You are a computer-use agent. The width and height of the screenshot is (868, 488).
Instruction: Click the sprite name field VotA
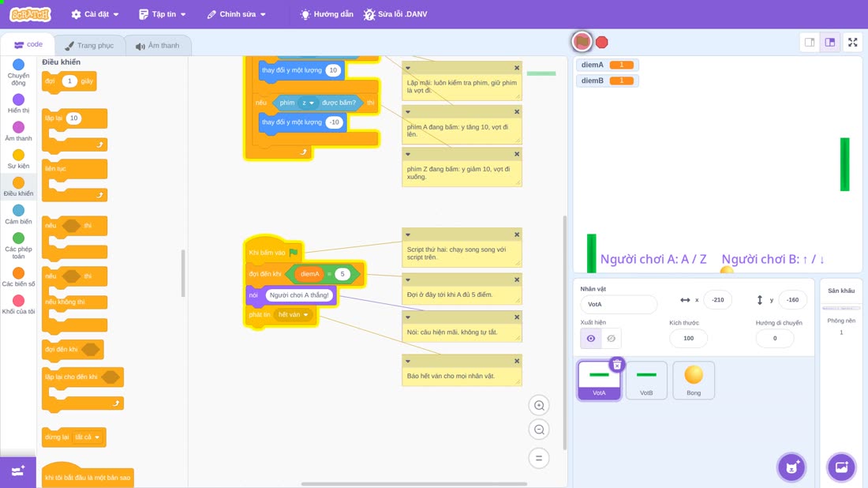[619, 304]
